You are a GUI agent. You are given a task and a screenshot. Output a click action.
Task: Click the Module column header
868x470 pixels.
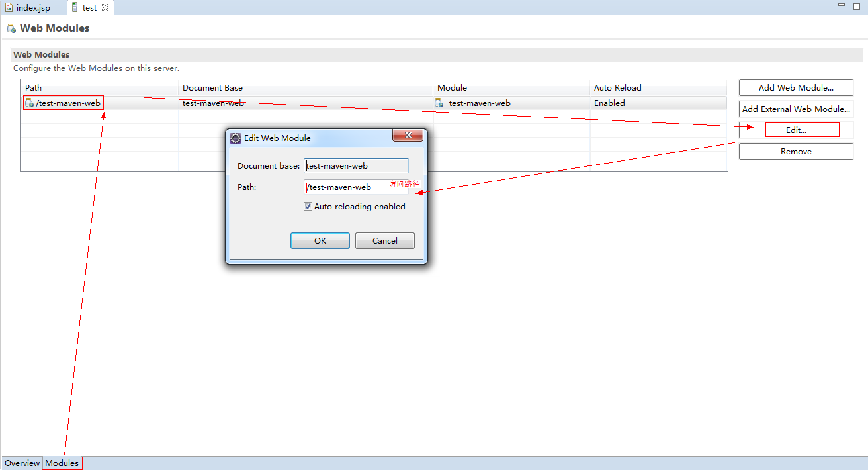point(511,88)
